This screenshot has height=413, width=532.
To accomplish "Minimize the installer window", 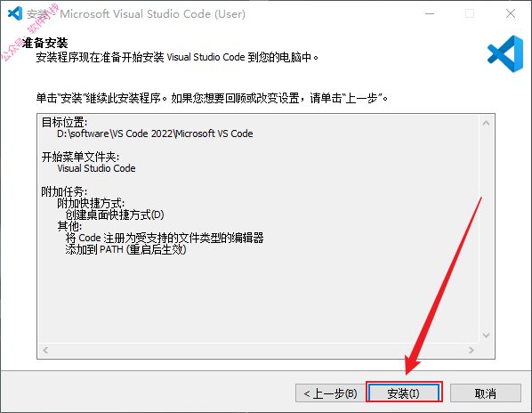I will click(430, 13).
